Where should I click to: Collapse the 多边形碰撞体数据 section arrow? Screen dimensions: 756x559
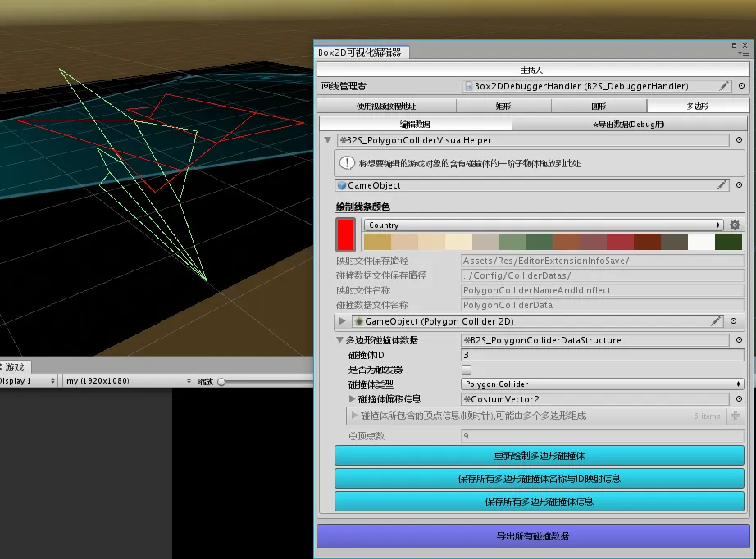339,340
